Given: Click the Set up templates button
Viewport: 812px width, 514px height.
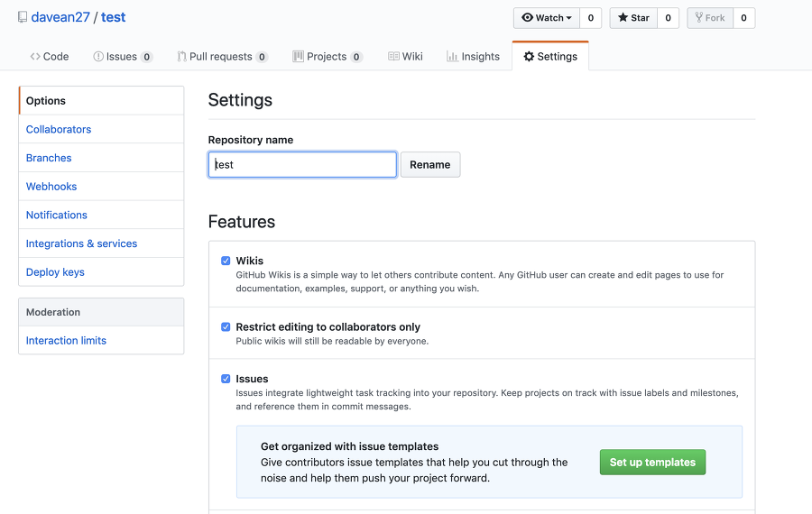Looking at the screenshot, I should [652, 463].
